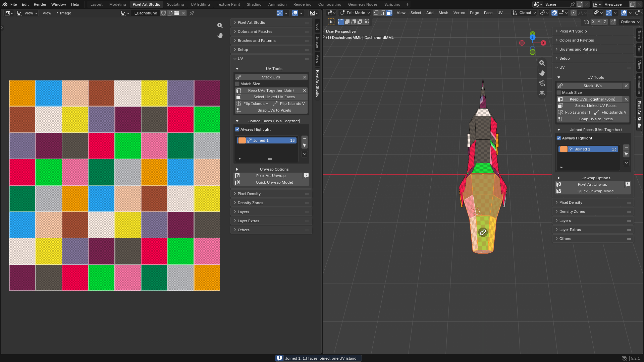Open the Edit Mode dropdown
The image size is (644, 362).
[x=355, y=13]
